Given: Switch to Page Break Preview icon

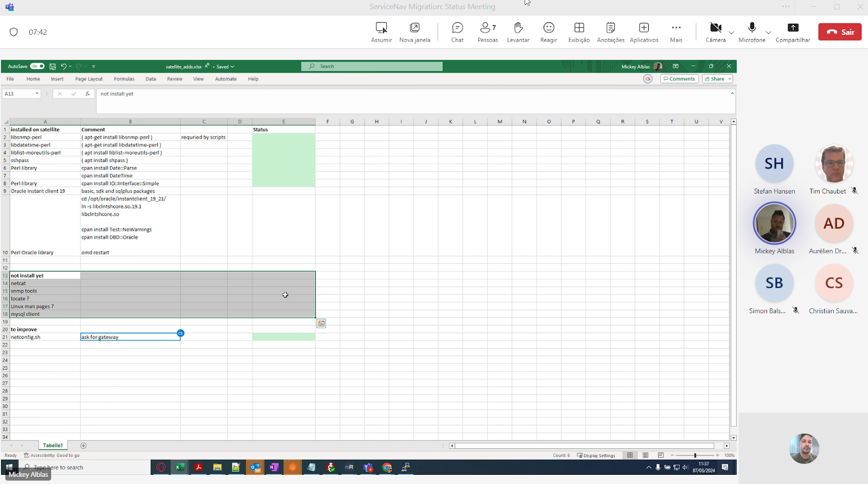Looking at the screenshot, I should (x=661, y=455).
